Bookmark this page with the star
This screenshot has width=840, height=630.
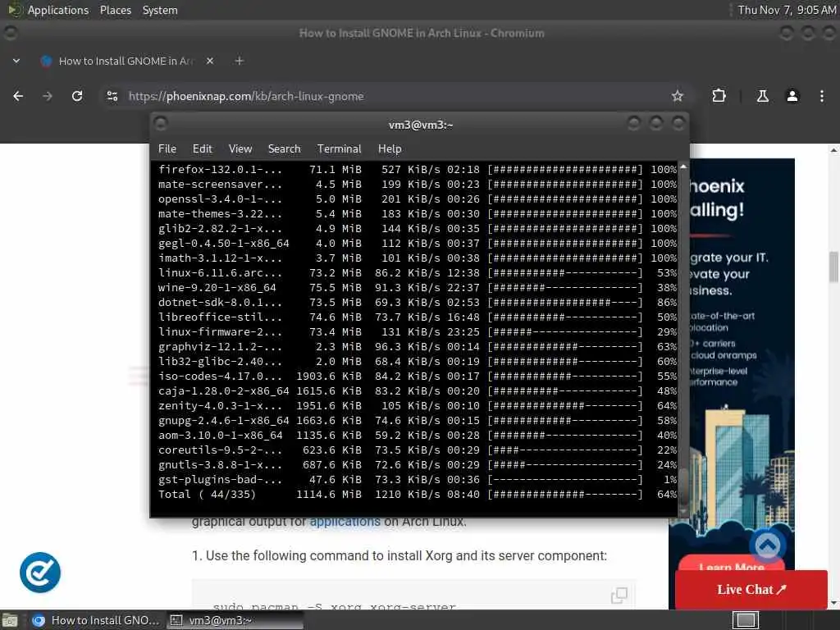pyautogui.click(x=677, y=96)
